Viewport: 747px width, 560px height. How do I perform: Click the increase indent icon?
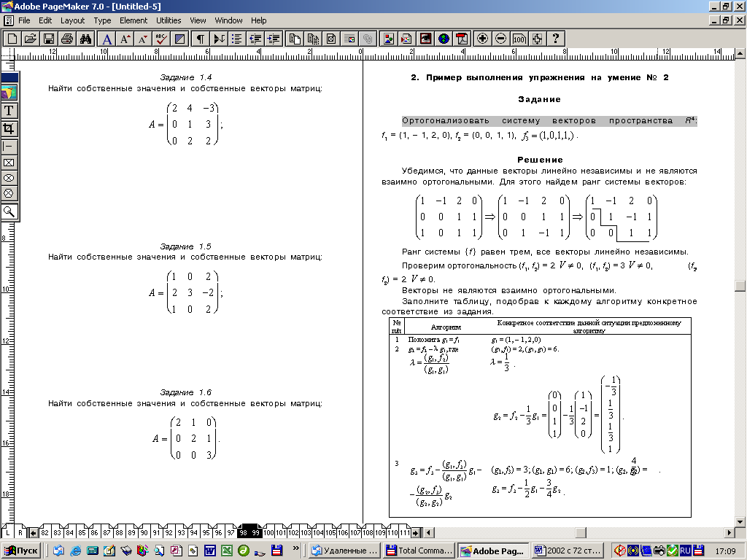pos(274,39)
